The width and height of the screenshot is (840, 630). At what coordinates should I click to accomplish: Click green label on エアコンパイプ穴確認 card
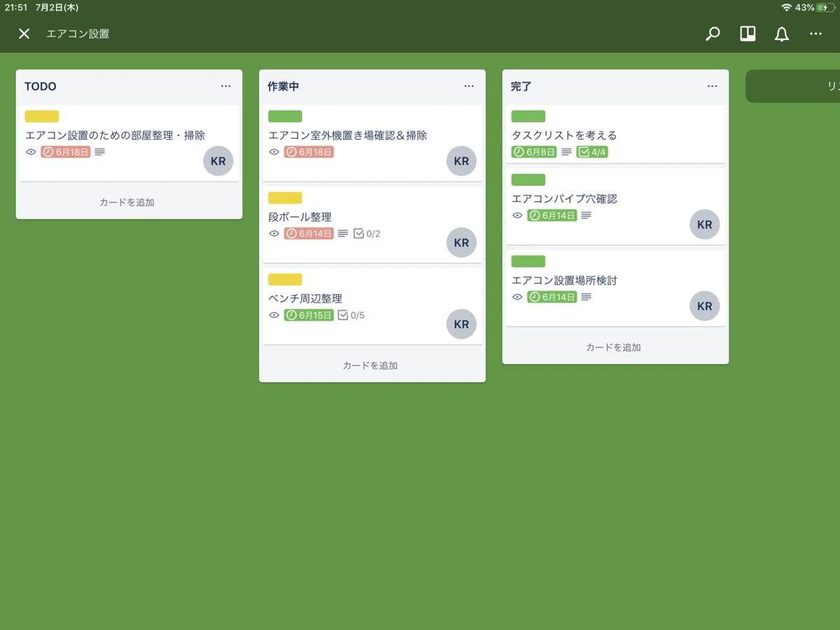(x=528, y=180)
